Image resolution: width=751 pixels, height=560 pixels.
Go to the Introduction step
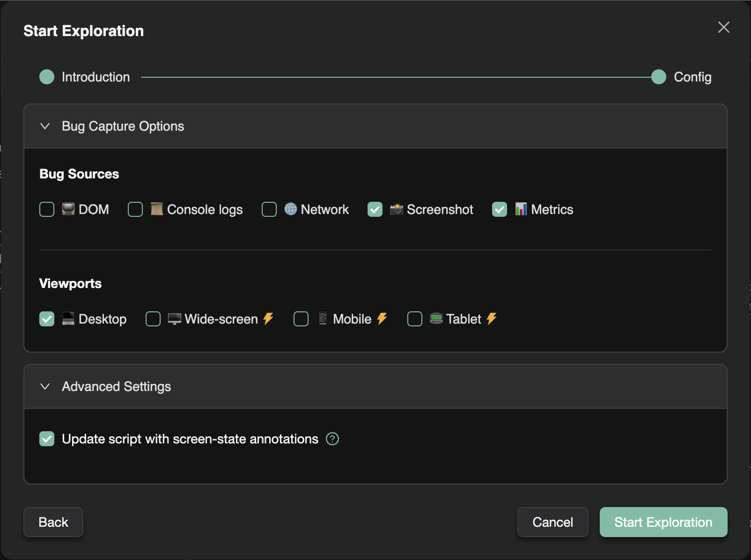[x=47, y=77]
